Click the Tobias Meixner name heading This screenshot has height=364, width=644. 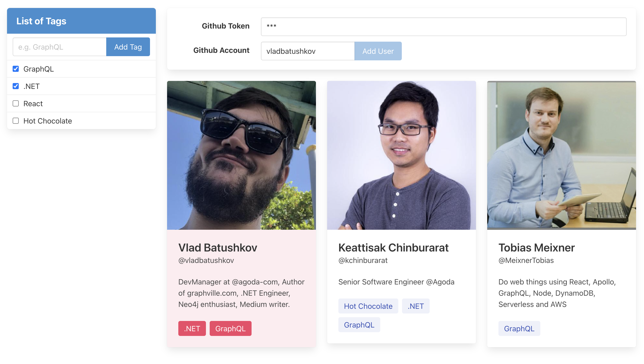537,248
